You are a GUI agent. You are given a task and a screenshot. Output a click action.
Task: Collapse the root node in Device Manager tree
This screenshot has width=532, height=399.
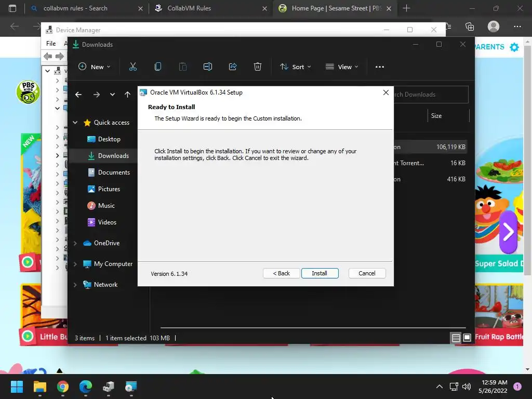47,71
